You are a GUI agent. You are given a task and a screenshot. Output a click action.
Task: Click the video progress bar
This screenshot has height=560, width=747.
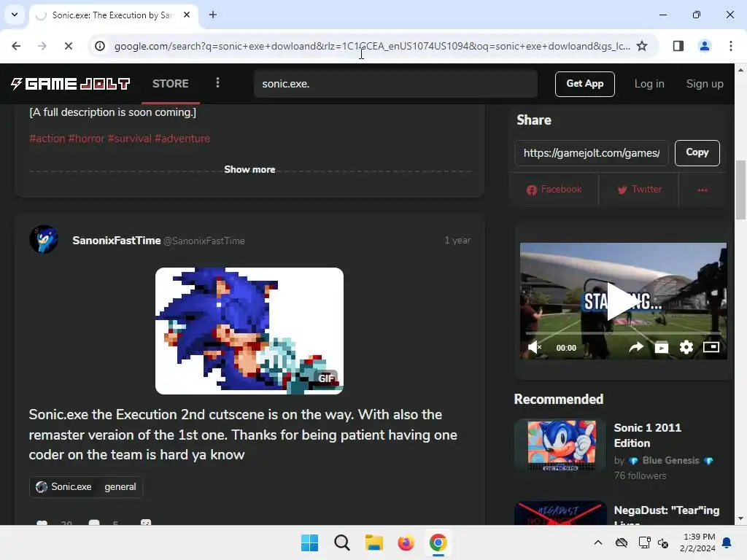(623, 332)
